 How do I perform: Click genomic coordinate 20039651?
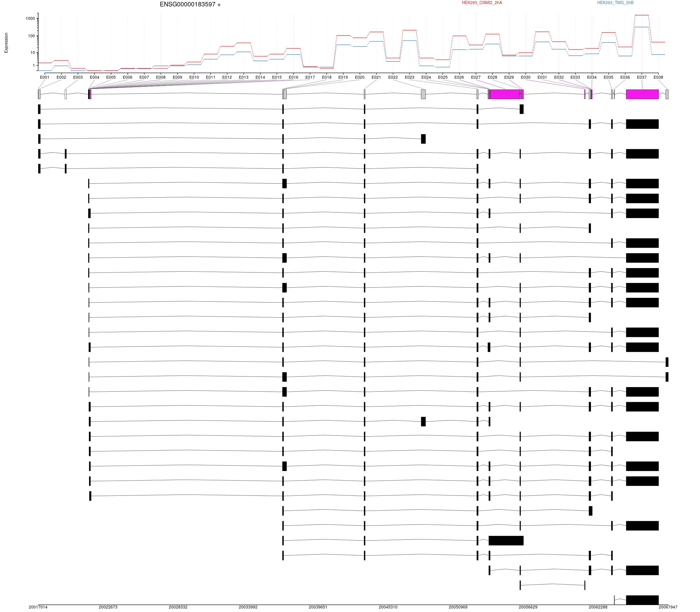pos(318,607)
